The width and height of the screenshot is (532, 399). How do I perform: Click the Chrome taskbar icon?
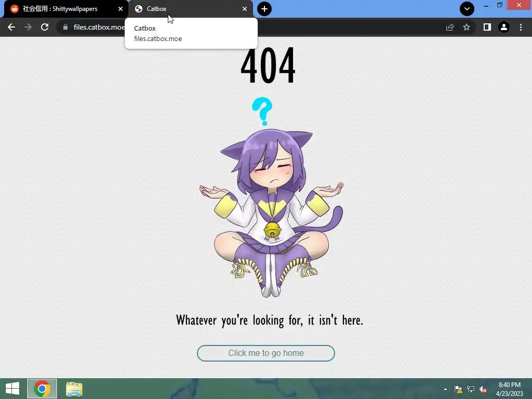pos(42,389)
